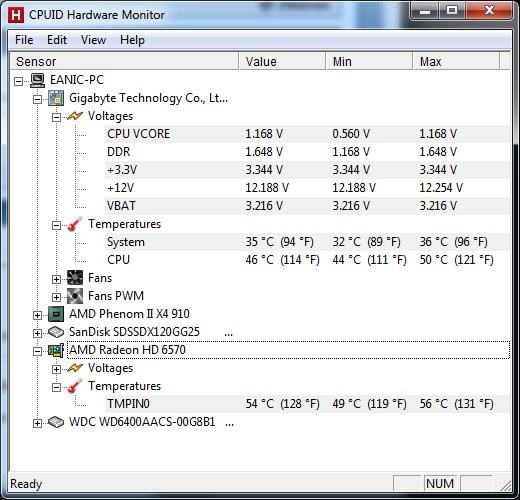The image size is (520, 500).
Task: Collapse the Gigabyte Technology node
Action: tap(37, 99)
